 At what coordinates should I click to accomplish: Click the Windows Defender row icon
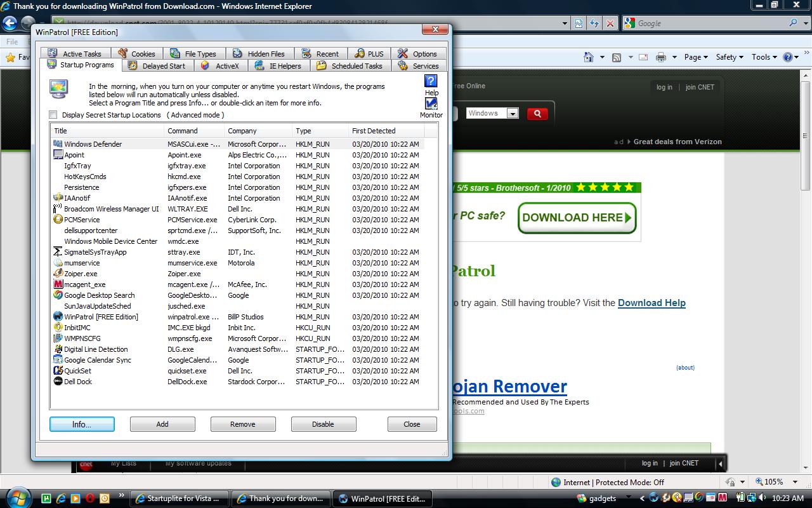click(58, 144)
